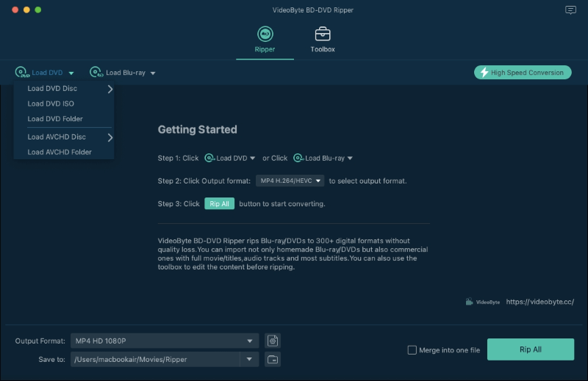Toggle Merge into one file checkbox

click(x=412, y=350)
